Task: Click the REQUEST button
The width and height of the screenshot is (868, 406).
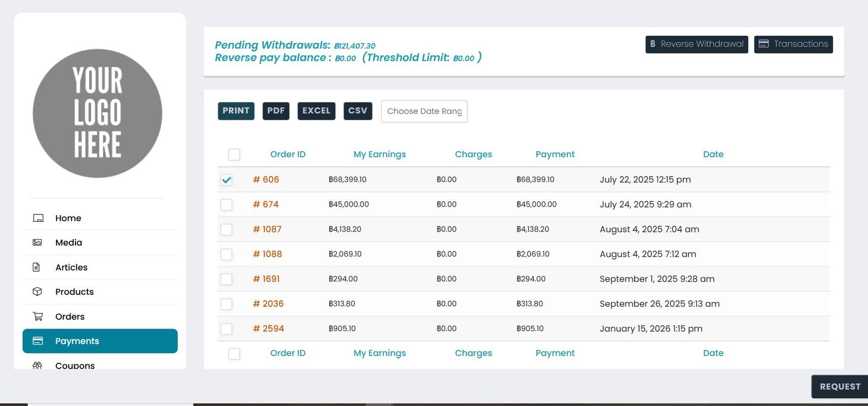Action: (x=839, y=386)
